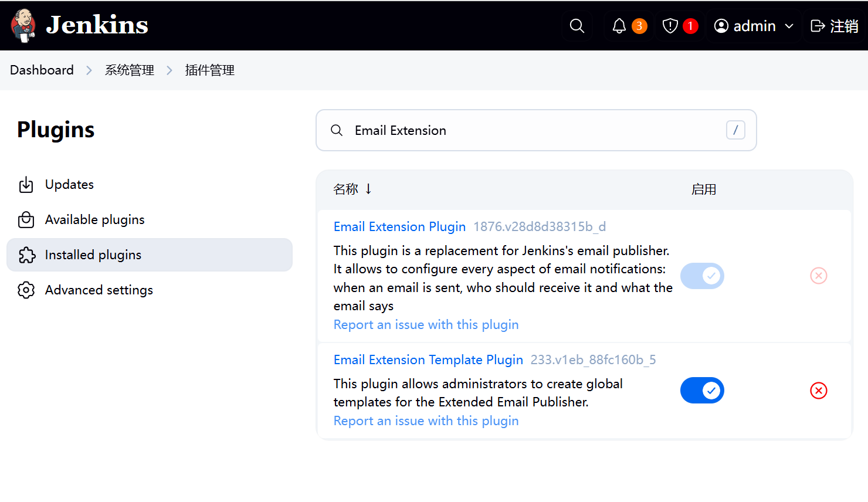
Task: Toggle Email Extension Plugin enabled switch
Action: (x=702, y=276)
